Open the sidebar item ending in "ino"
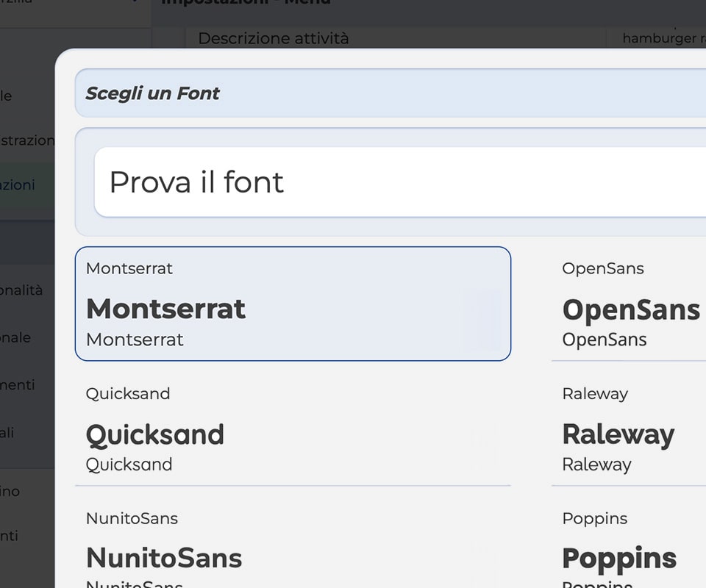706x588 pixels. pos(12,492)
